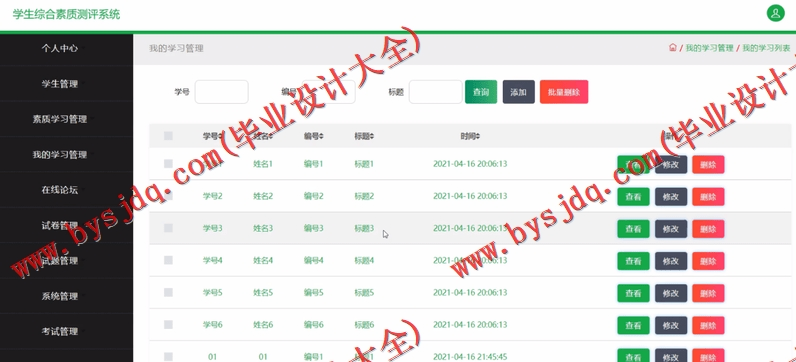The width and height of the screenshot is (796, 362).
Task: Click 删除 for row 学号5
Action: click(x=708, y=293)
